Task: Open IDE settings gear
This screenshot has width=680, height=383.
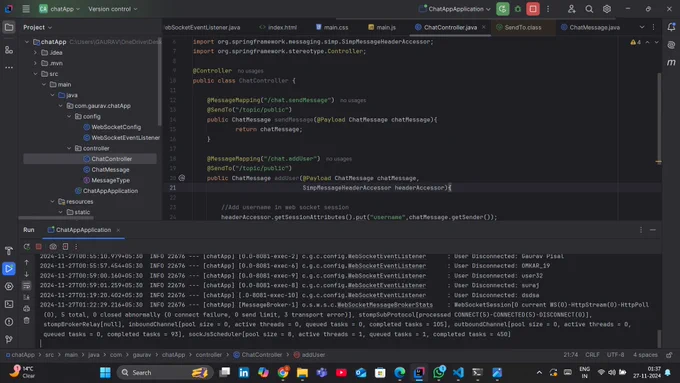Action: click(607, 9)
